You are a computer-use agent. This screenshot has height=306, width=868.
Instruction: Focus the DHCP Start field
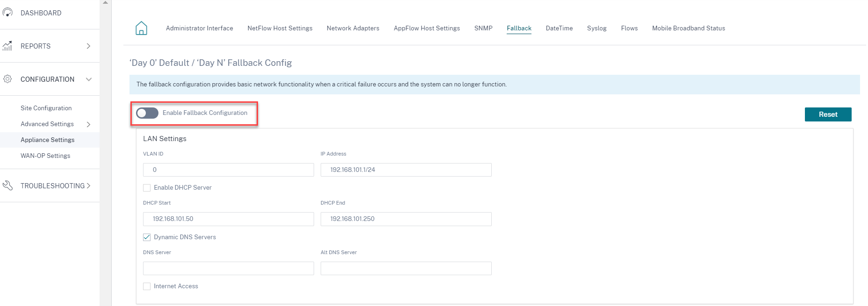coord(229,219)
